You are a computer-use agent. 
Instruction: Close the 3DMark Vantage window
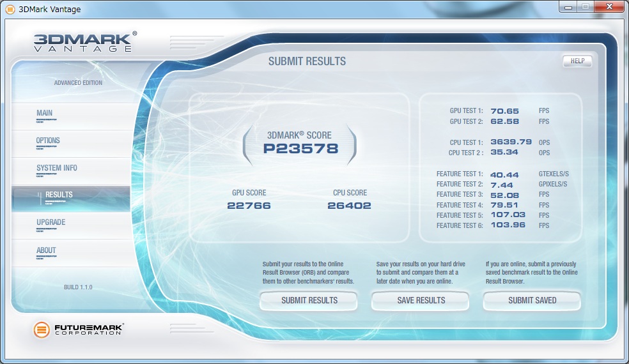coord(609,6)
